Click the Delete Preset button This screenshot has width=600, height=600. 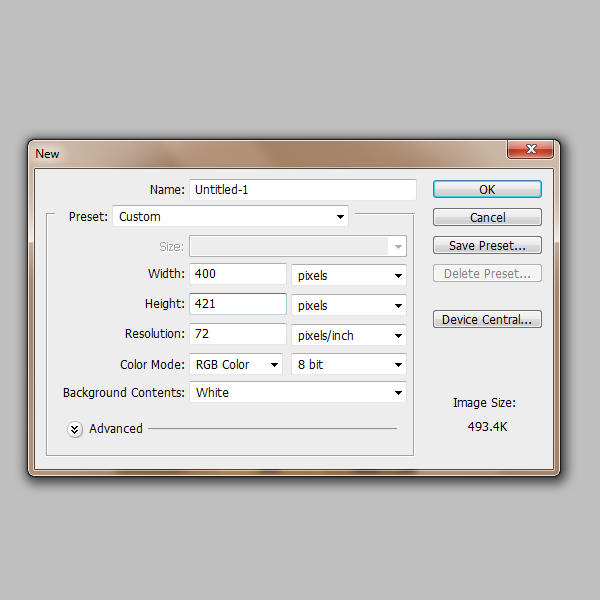pyautogui.click(x=487, y=273)
